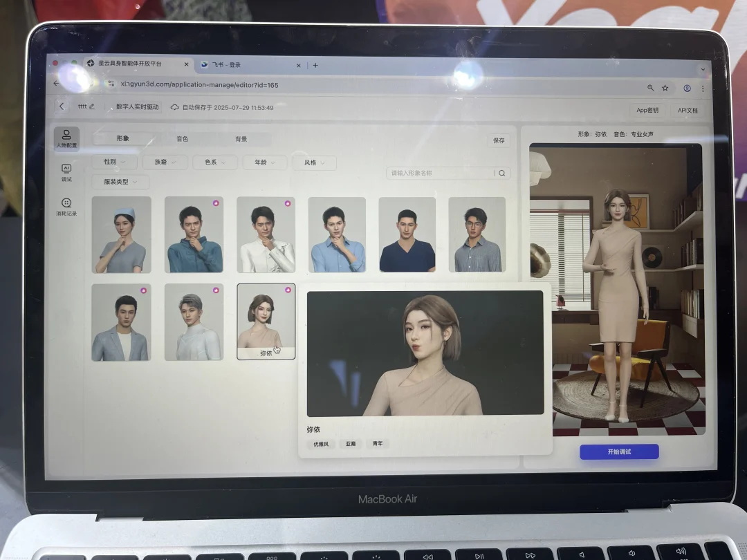Open the 消耗记录 sidebar section
This screenshot has height=560, width=747.
(x=66, y=207)
